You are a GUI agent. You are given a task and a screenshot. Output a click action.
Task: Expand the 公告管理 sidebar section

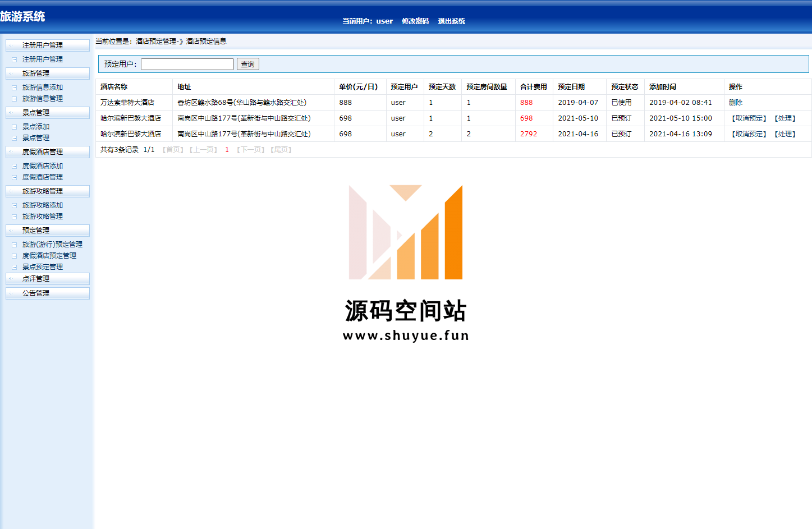point(48,293)
